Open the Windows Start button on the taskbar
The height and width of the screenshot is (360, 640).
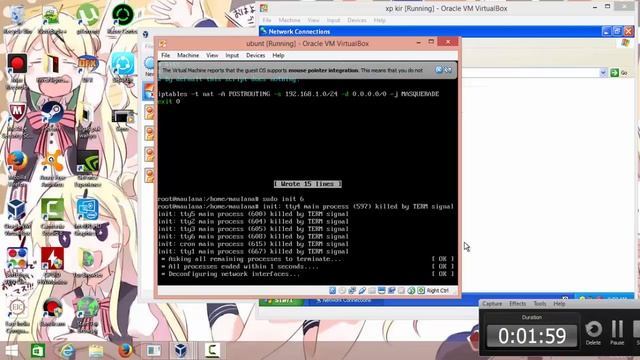[x=12, y=351]
